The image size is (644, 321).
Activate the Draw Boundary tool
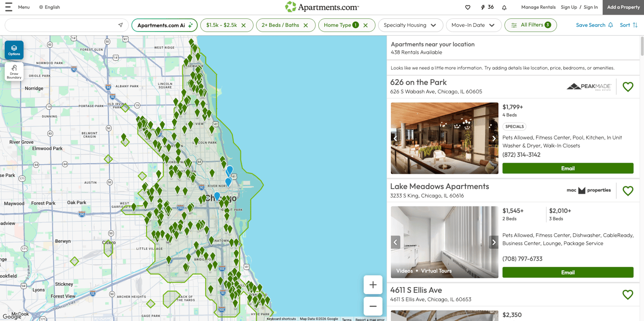14,72
